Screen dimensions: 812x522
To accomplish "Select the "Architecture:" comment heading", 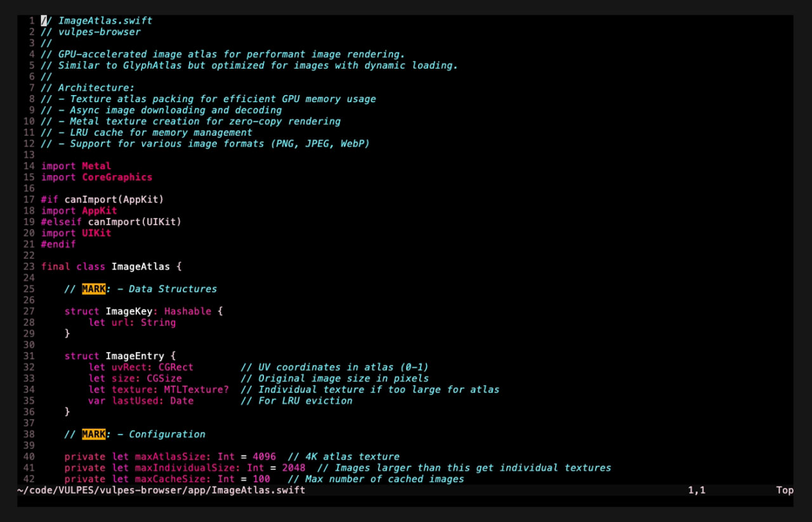I will [96, 88].
